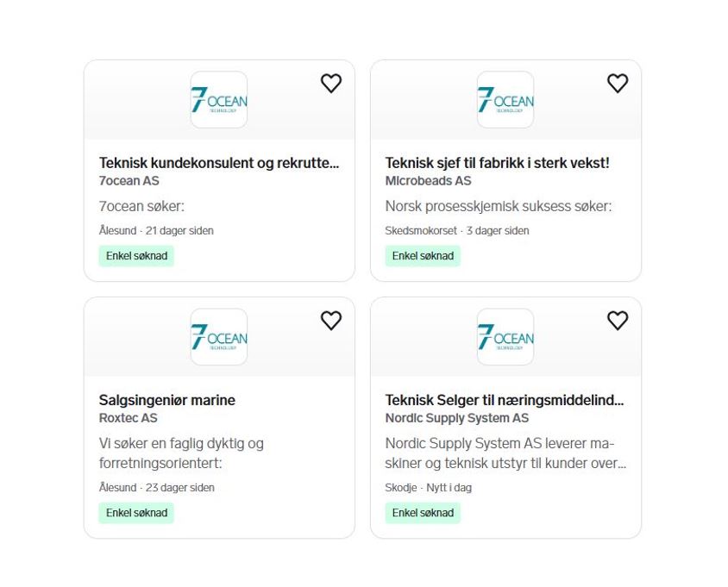The image size is (728, 587).
Task: Click Enkel søknad badge on Nordic Supply card
Action: (x=423, y=513)
